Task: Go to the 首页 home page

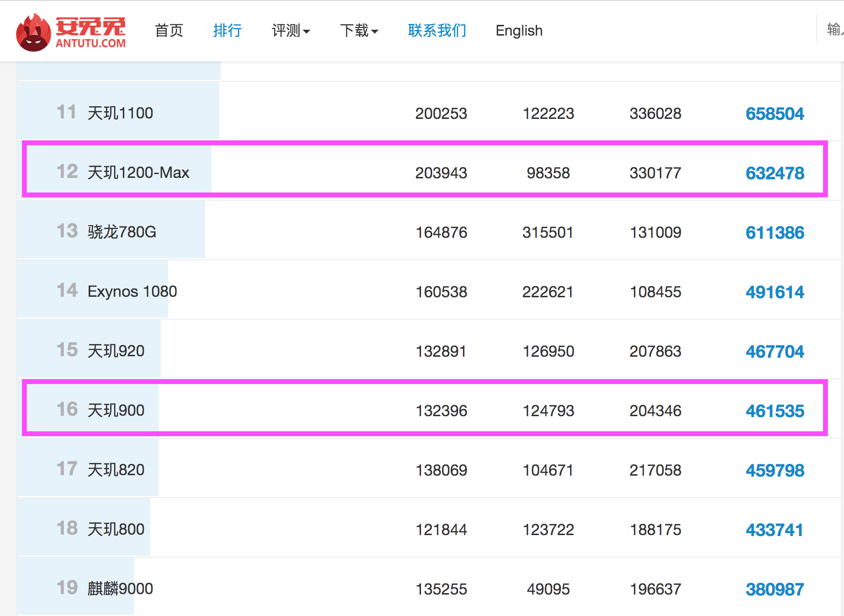Action: (169, 31)
